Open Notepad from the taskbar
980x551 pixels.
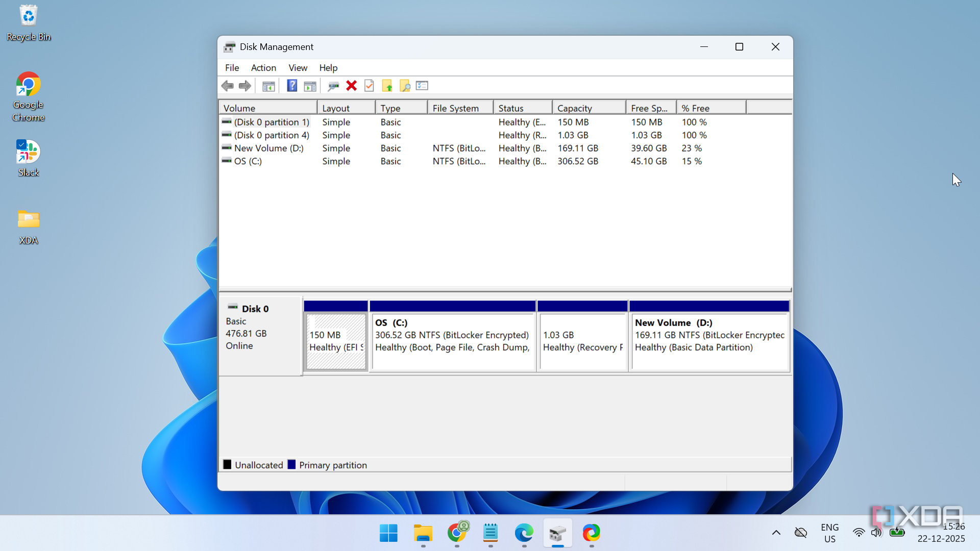[491, 533]
